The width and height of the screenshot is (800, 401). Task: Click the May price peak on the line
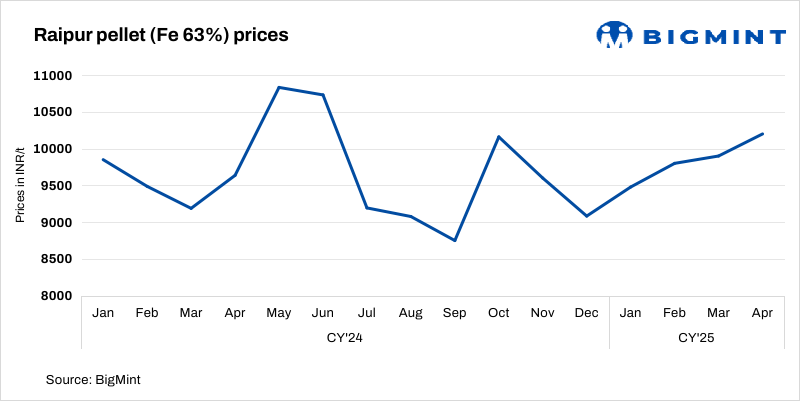pos(279,88)
